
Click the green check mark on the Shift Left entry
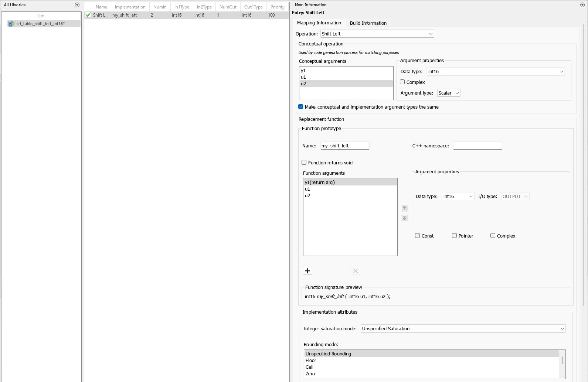(x=88, y=15)
